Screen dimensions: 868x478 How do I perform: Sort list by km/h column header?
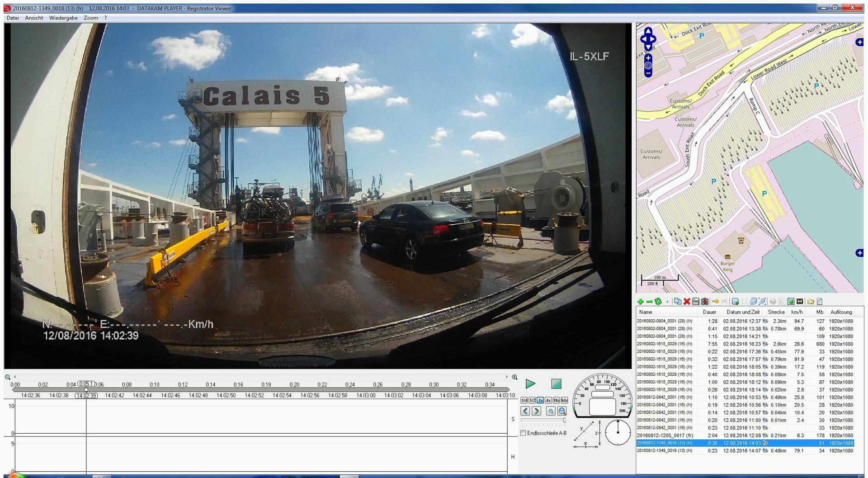(797, 312)
